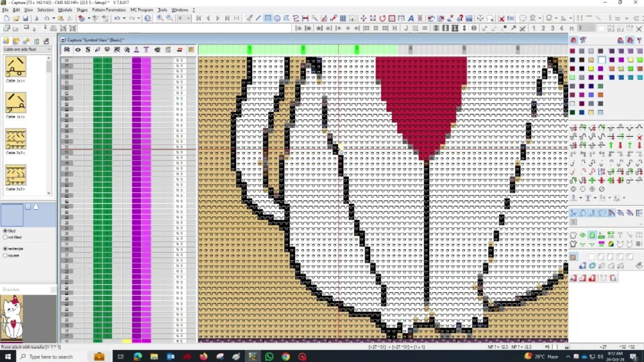This screenshot has width=644, height=362.
Task: Open the File menu
Action: (x=5, y=10)
